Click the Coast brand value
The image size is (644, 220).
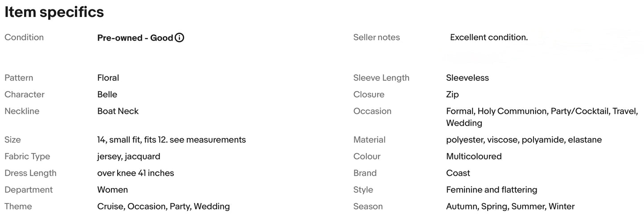(458, 173)
